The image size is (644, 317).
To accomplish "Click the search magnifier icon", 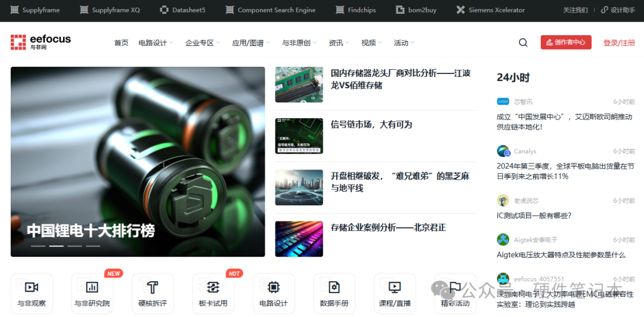I will (x=523, y=42).
